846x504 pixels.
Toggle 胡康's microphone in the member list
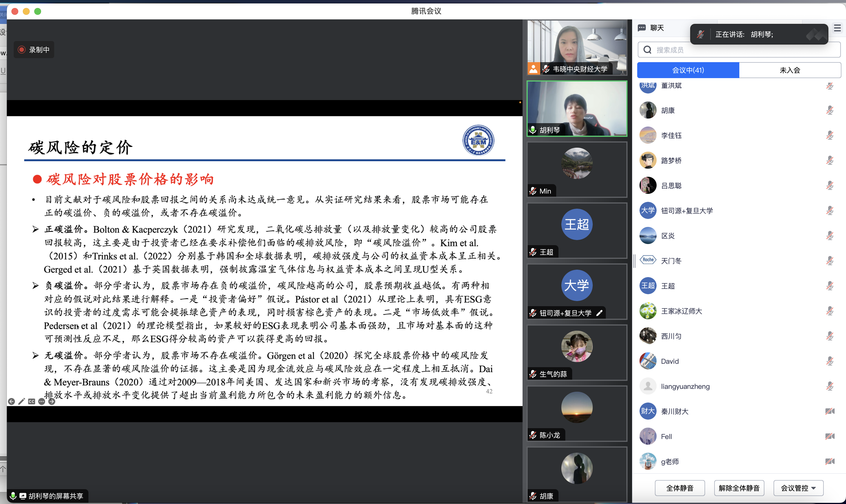coord(830,110)
